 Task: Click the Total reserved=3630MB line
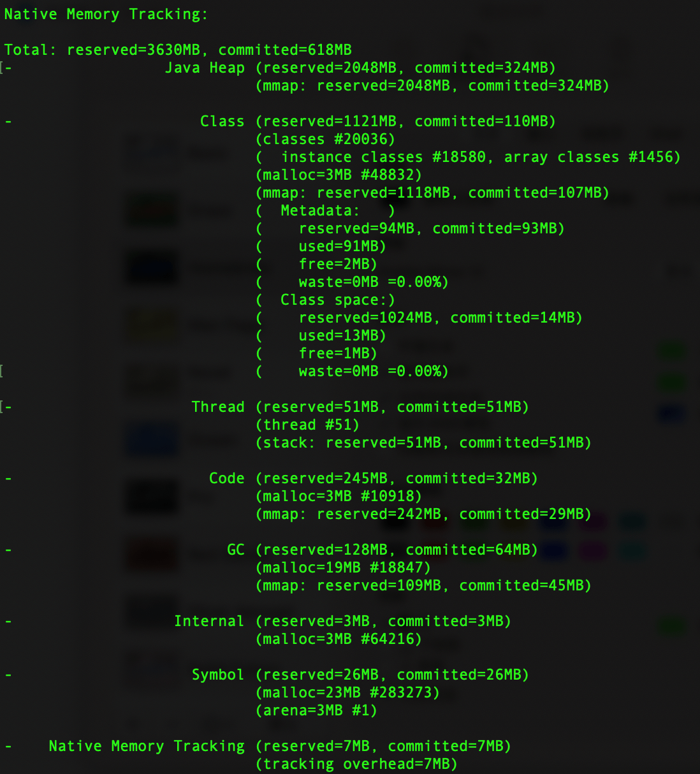[x=178, y=50]
